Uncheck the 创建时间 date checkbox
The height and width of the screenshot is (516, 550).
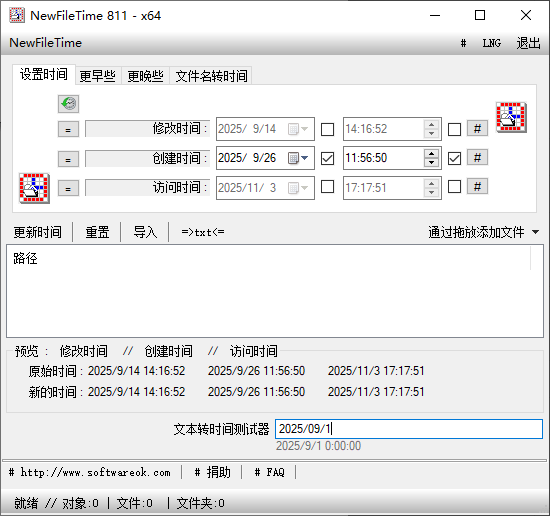(327, 158)
